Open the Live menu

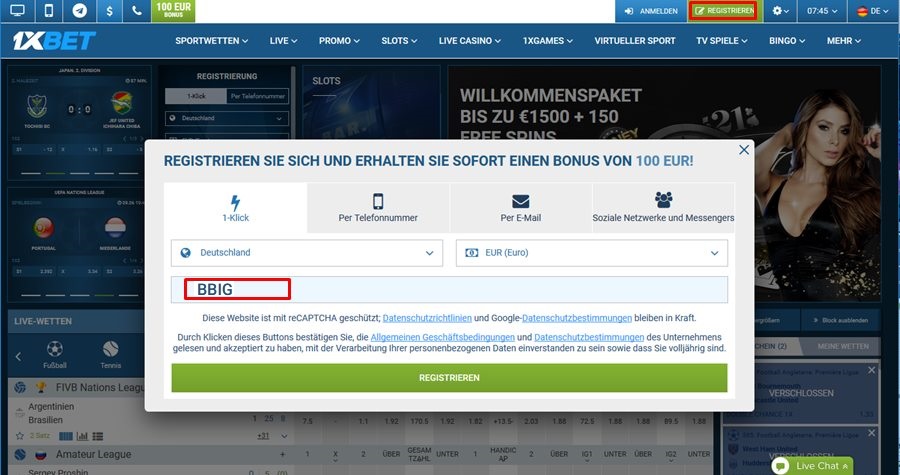(284, 41)
